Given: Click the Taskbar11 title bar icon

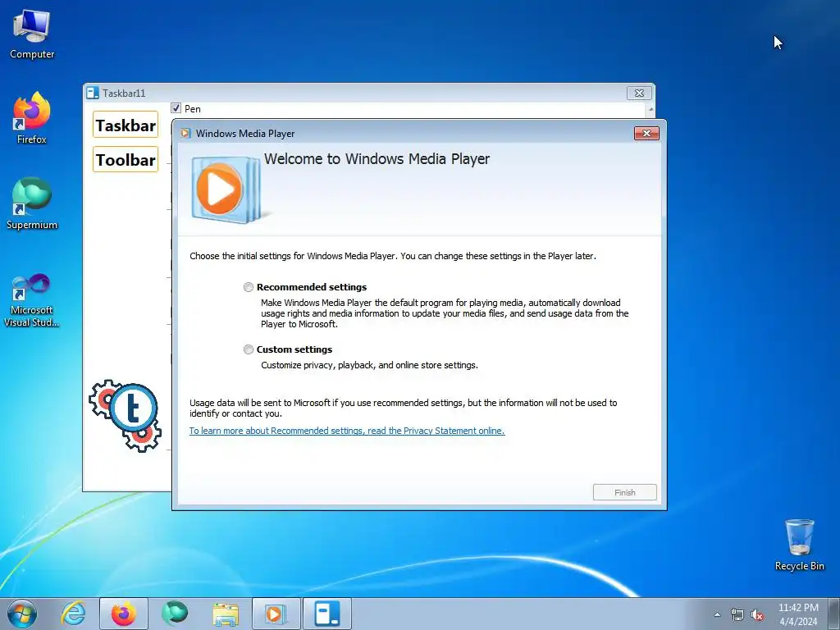Looking at the screenshot, I should click(93, 94).
